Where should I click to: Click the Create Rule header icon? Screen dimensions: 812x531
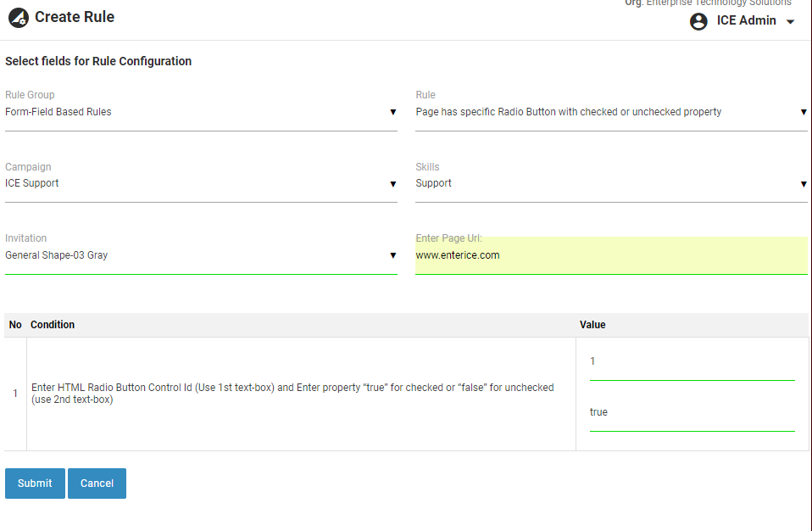(x=18, y=18)
